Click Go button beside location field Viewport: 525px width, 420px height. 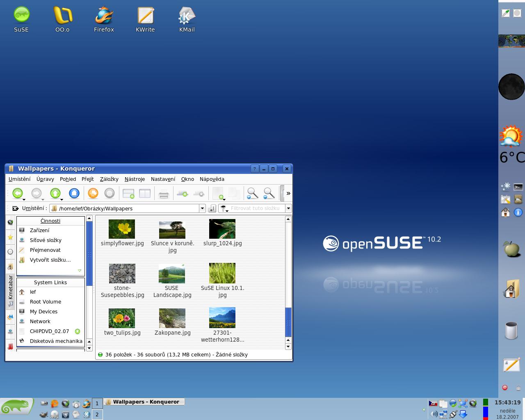(x=212, y=208)
